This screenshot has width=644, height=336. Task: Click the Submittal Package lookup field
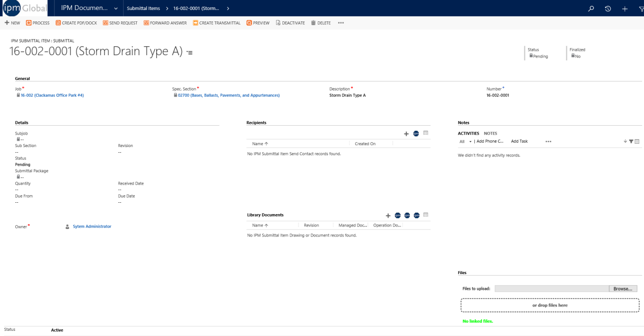[x=20, y=177]
